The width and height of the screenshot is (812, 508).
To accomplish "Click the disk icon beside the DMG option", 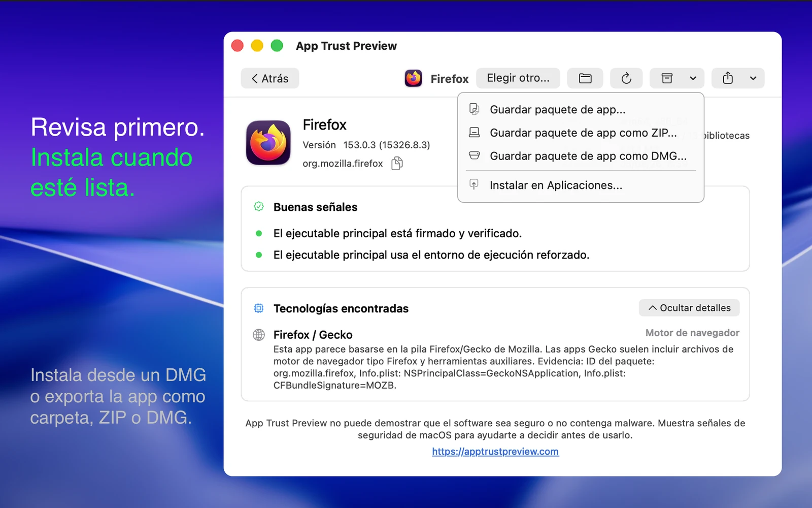I will [x=474, y=155].
